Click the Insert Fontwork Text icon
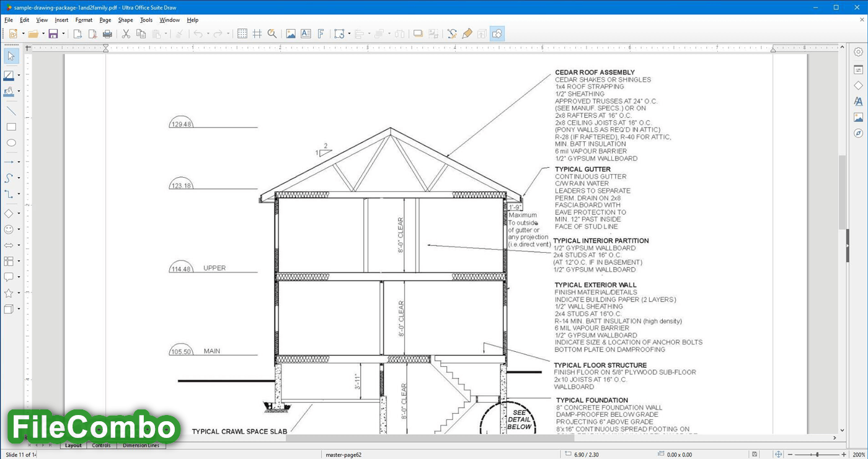The height and width of the screenshot is (459, 868). click(321, 34)
